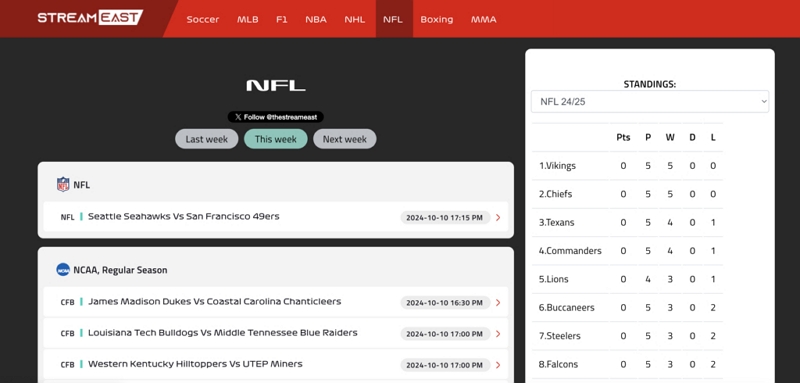800x383 pixels.
Task: Click the 3.Texans standings row
Action: (x=628, y=222)
